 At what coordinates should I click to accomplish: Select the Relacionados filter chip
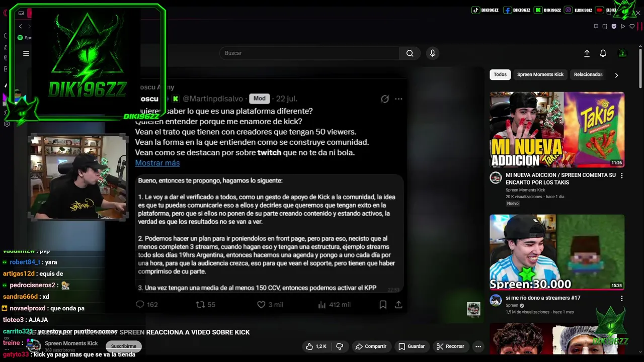point(588,74)
